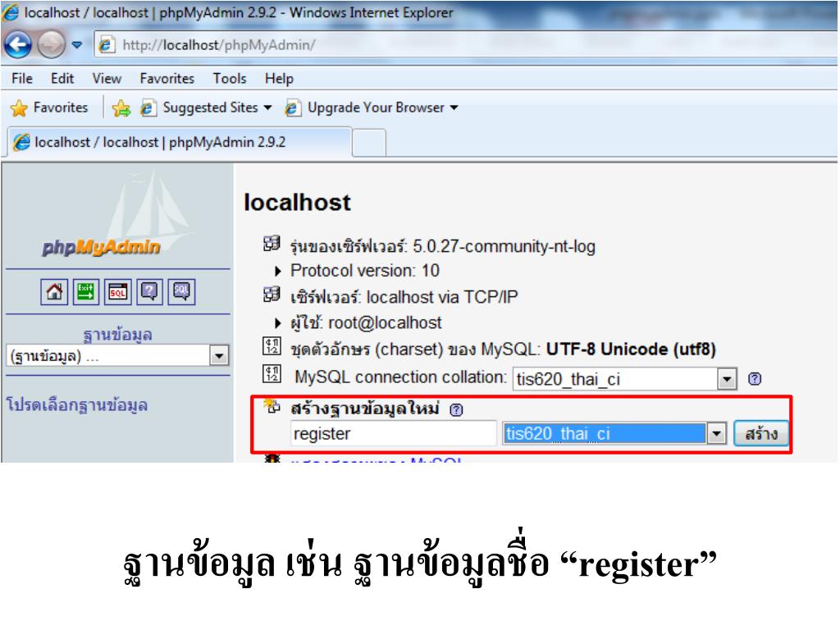Click the localhost page heading

point(297,203)
